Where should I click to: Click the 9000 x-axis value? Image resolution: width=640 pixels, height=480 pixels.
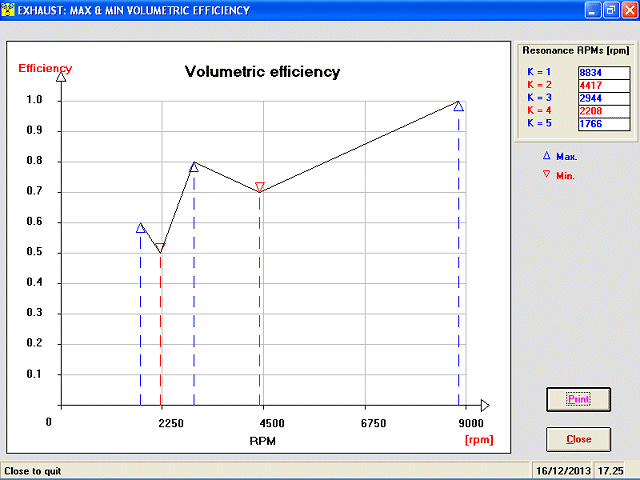pyautogui.click(x=471, y=423)
